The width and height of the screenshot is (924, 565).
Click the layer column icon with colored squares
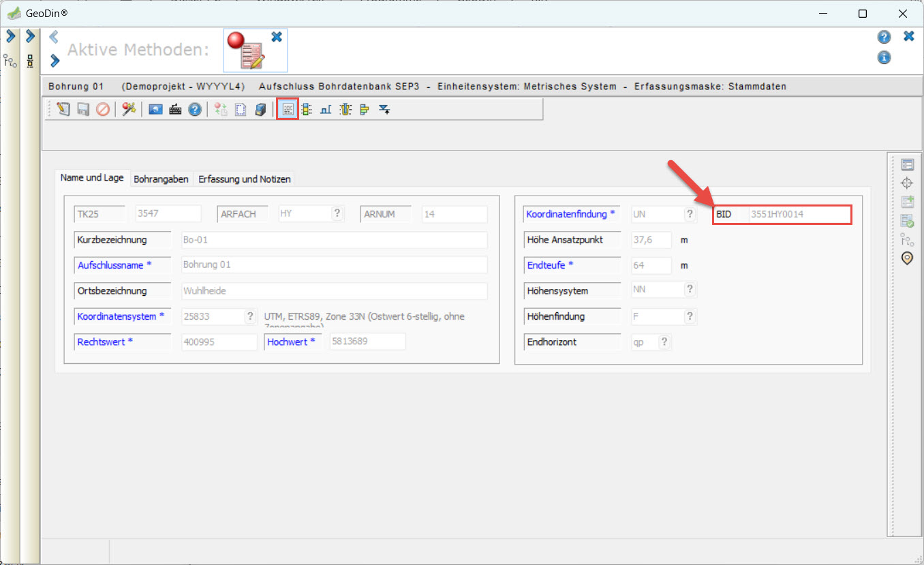tap(307, 109)
